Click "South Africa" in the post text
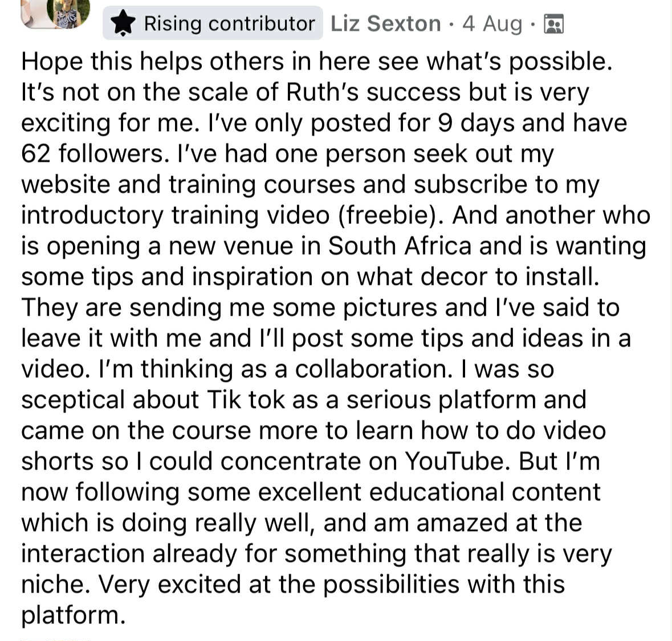672x641 pixels. pos(400,246)
